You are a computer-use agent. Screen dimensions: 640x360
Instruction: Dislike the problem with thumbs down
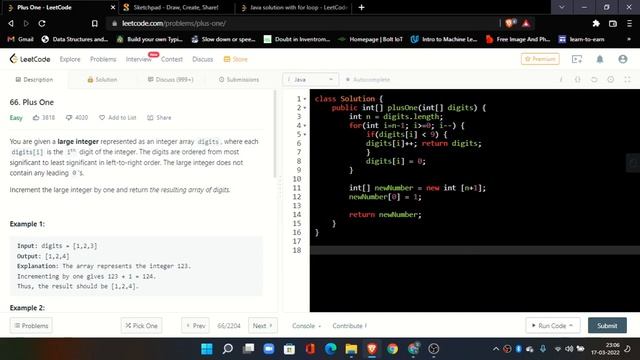tap(77, 118)
